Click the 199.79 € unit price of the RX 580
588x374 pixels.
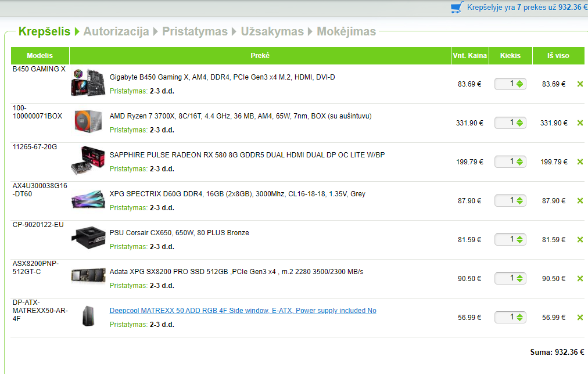(x=469, y=162)
